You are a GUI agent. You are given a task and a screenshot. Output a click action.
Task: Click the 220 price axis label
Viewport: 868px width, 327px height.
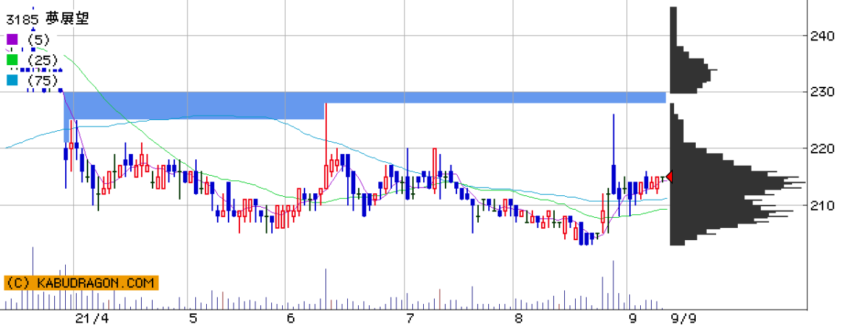point(825,148)
